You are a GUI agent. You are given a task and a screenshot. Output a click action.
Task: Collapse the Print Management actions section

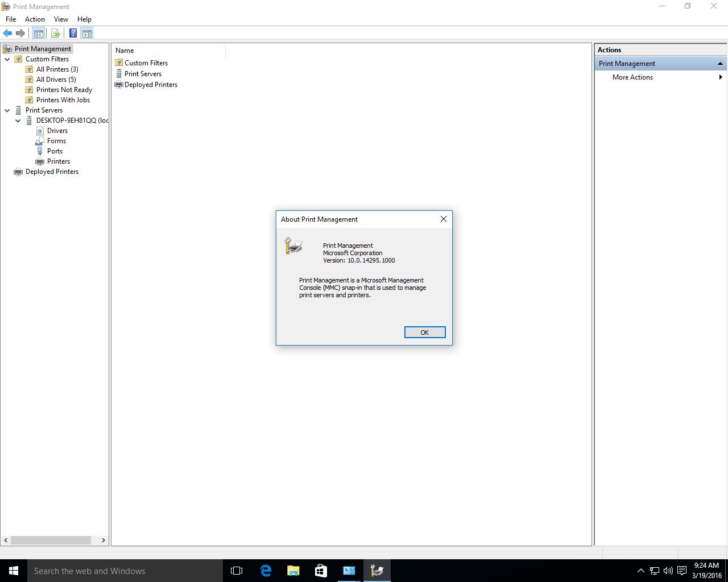(720, 64)
